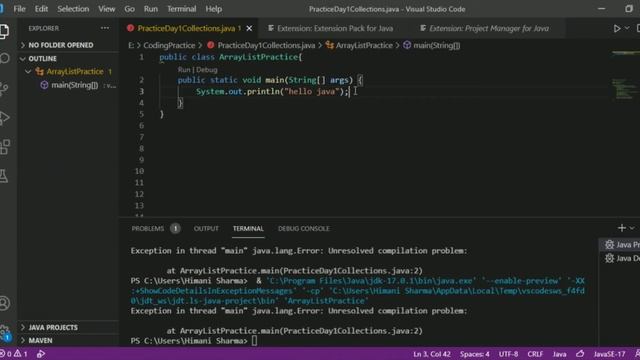Open the Edit menu
Viewport: 640px width, 360px height.
(41, 9)
